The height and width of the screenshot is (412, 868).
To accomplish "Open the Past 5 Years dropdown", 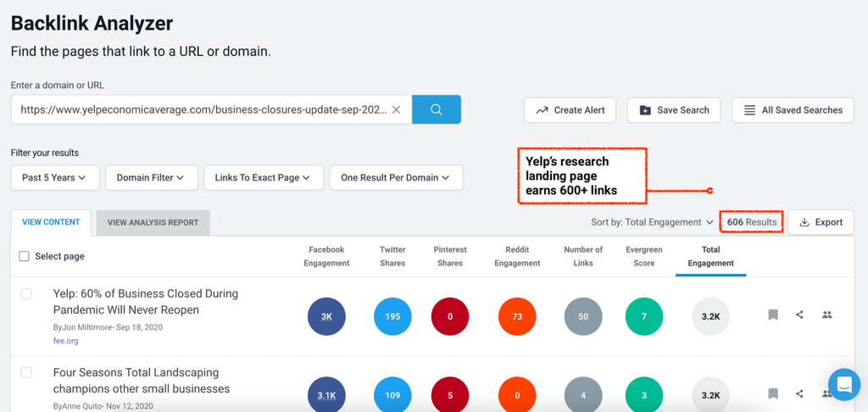I will coord(55,177).
